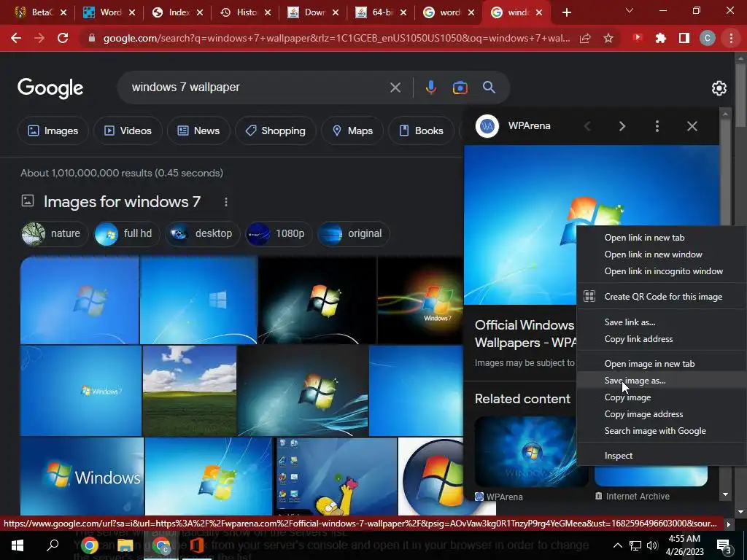Click the Google logo
This screenshot has width=747, height=560.
[x=50, y=88]
